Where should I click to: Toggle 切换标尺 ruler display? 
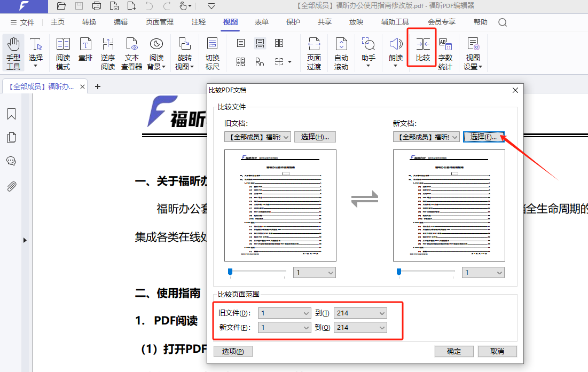pyautogui.click(x=212, y=53)
